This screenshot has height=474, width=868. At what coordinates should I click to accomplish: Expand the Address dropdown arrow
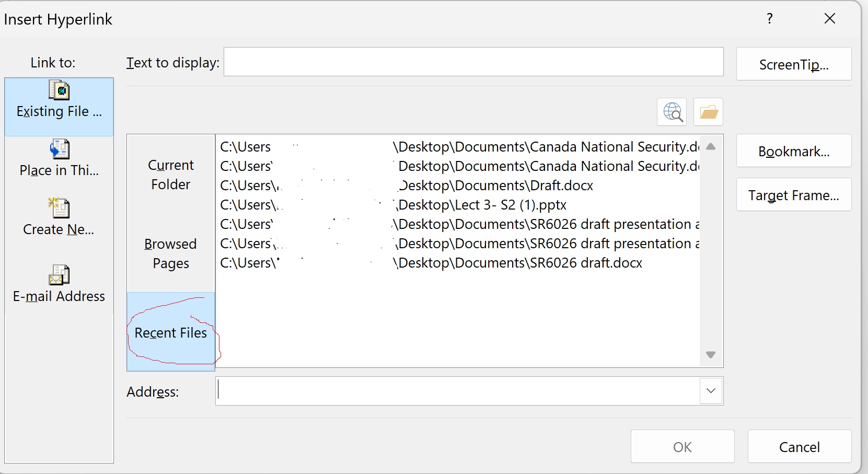pos(711,391)
